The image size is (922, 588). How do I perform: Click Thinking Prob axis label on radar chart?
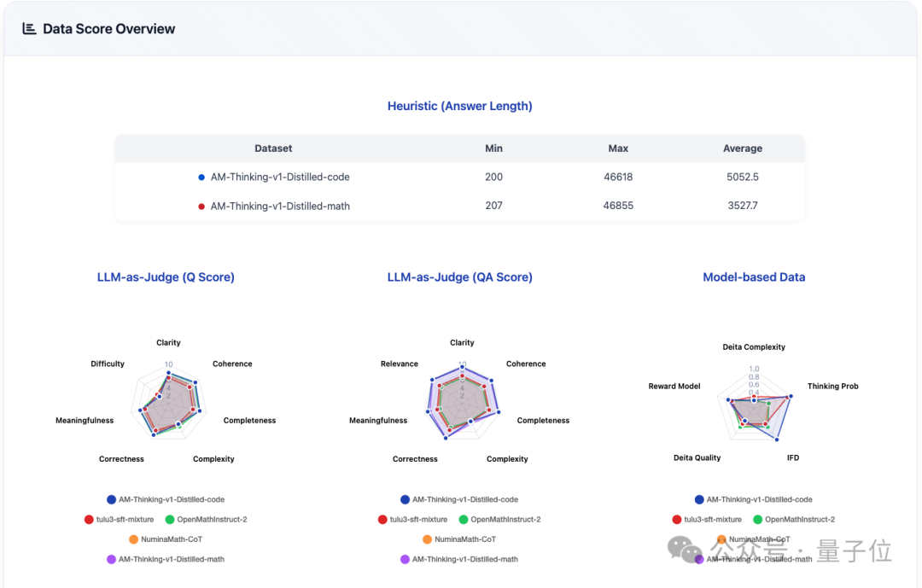pyautogui.click(x=832, y=387)
